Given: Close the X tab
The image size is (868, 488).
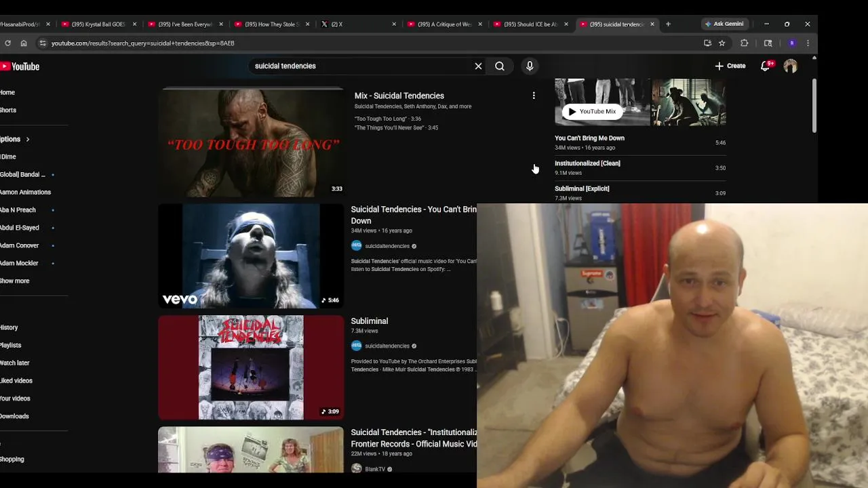Looking at the screenshot, I should coord(394,24).
